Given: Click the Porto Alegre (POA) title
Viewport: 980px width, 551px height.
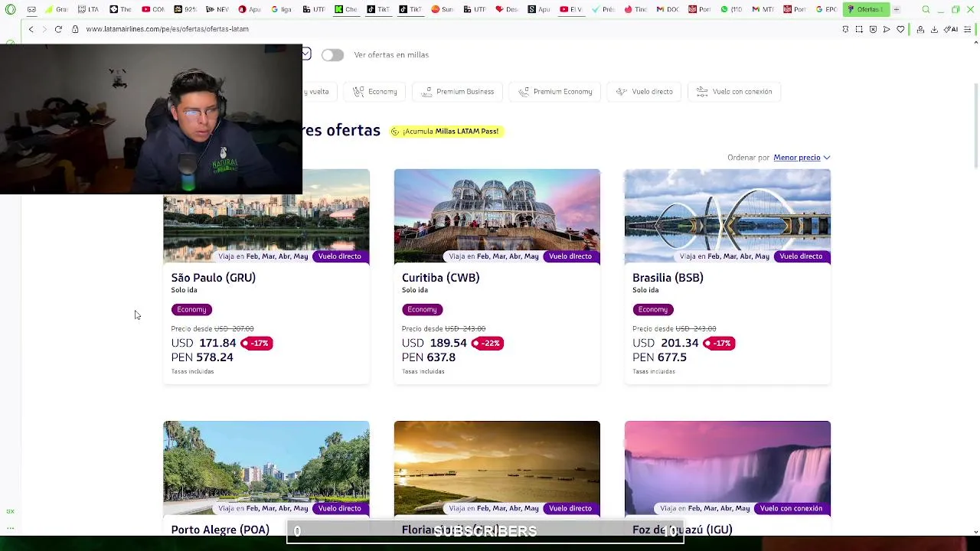Looking at the screenshot, I should (x=220, y=530).
